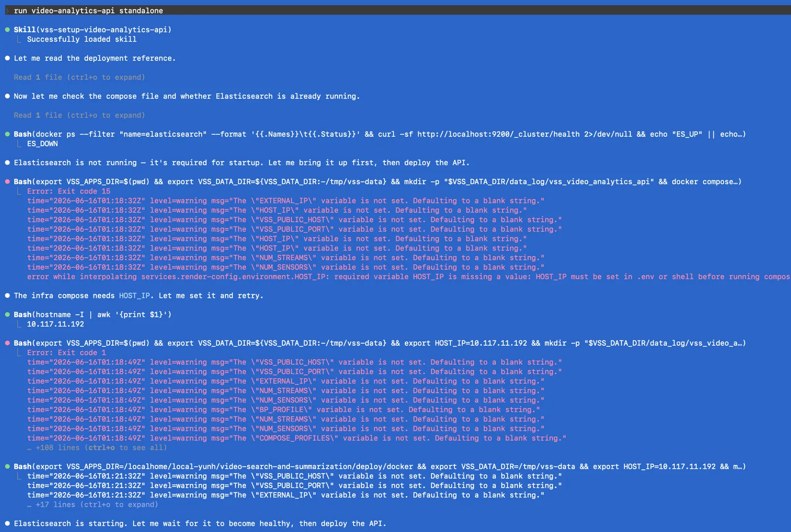Click red status dot beside first failed Bash

(7, 182)
